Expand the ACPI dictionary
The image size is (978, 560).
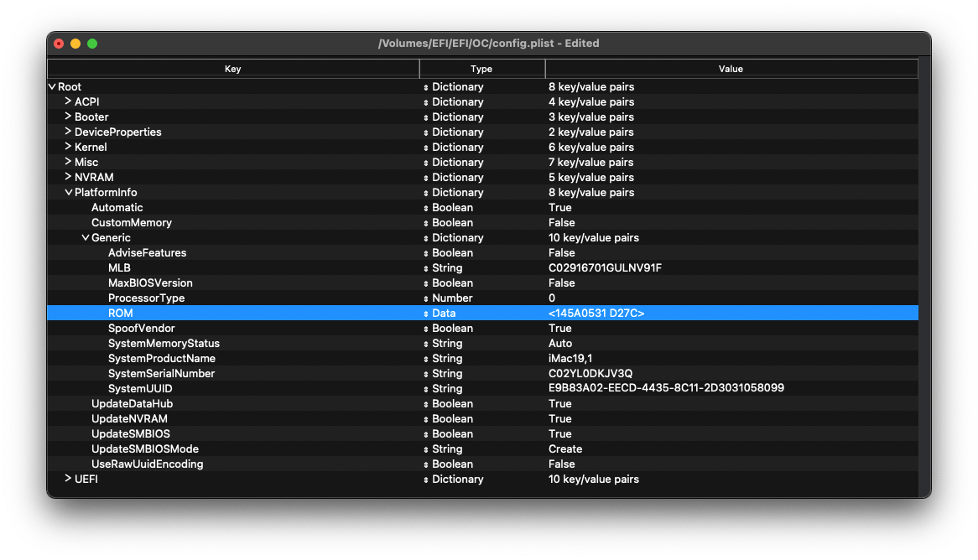68,101
